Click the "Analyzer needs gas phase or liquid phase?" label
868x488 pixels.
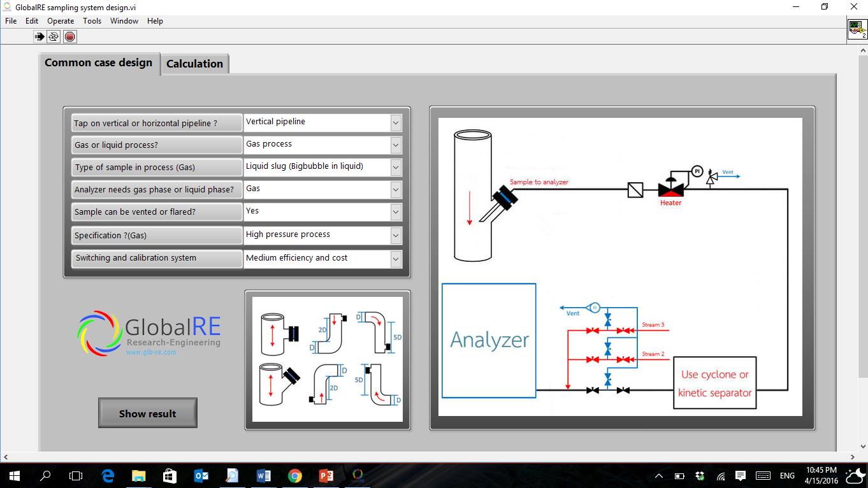(x=157, y=190)
